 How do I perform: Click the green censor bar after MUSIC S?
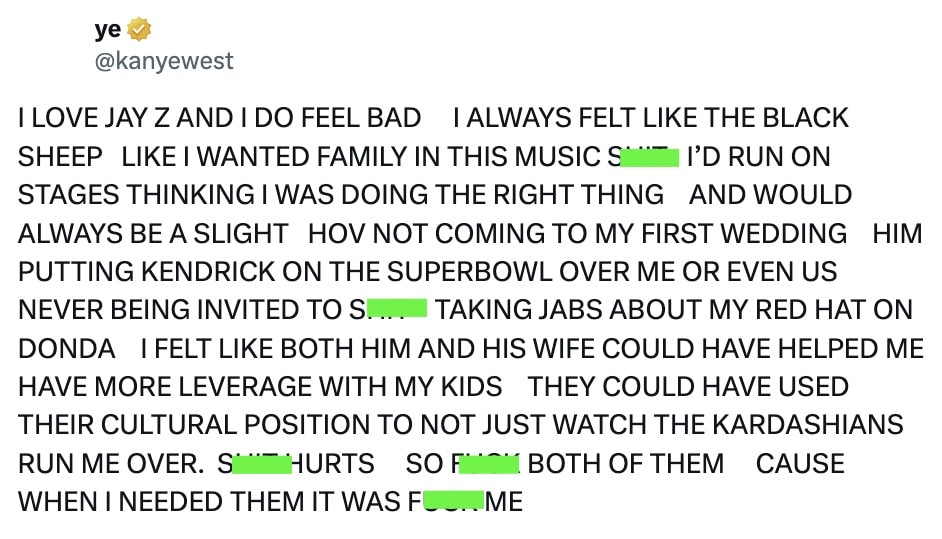pos(650,157)
